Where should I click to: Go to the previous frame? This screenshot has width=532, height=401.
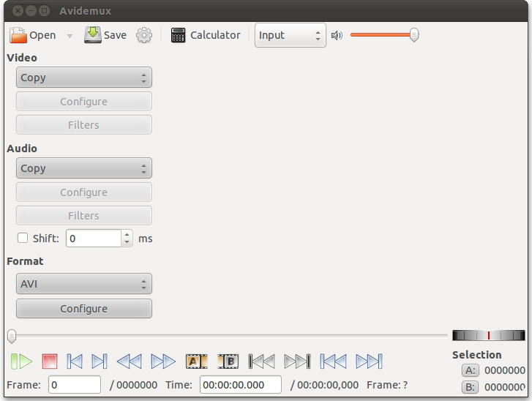tap(75, 361)
